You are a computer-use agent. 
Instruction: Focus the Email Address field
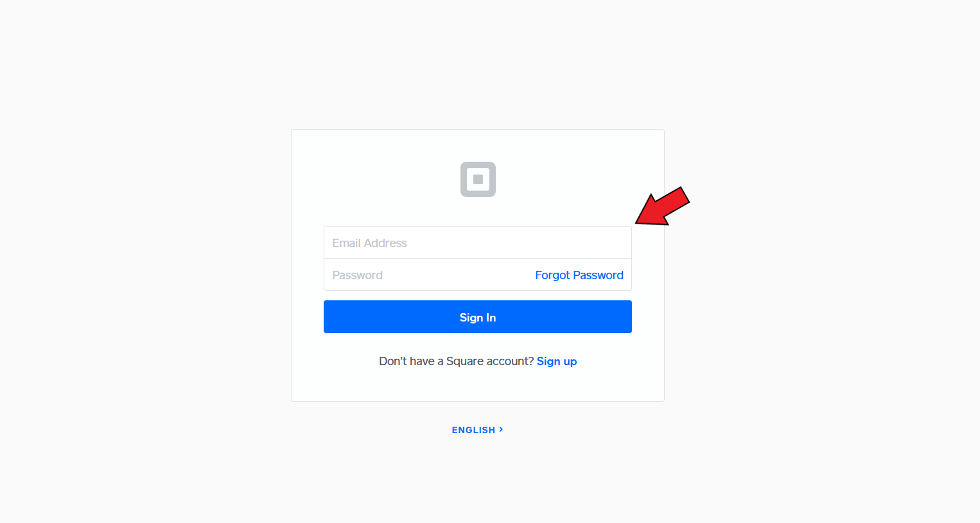point(478,243)
